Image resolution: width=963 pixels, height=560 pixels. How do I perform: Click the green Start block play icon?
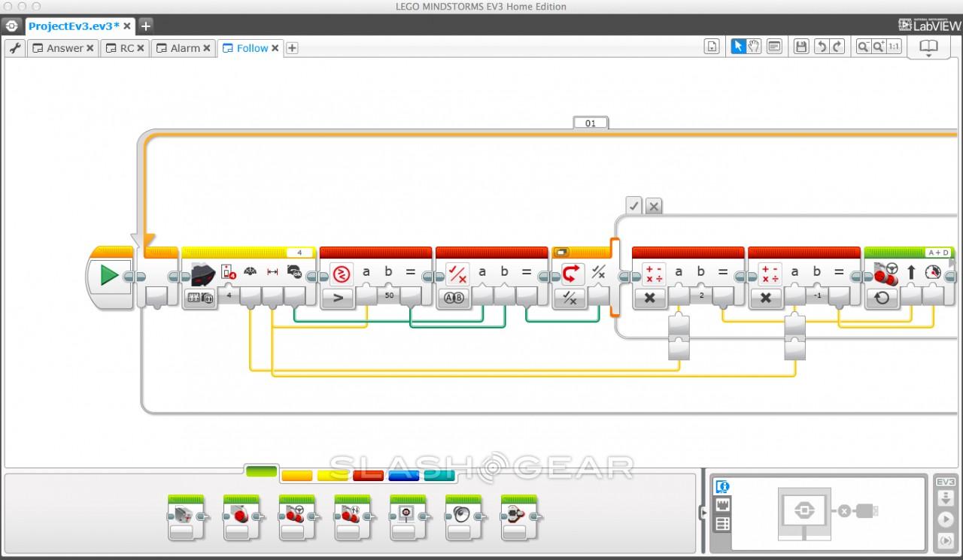point(109,275)
